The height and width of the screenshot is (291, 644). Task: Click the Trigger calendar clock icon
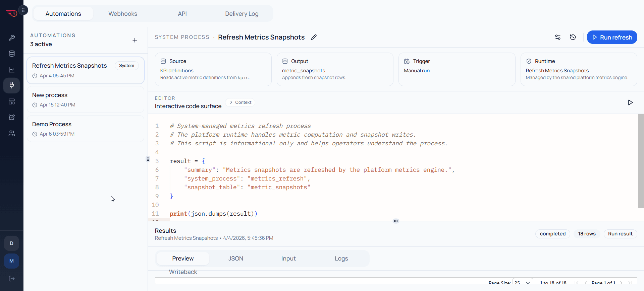point(407,61)
